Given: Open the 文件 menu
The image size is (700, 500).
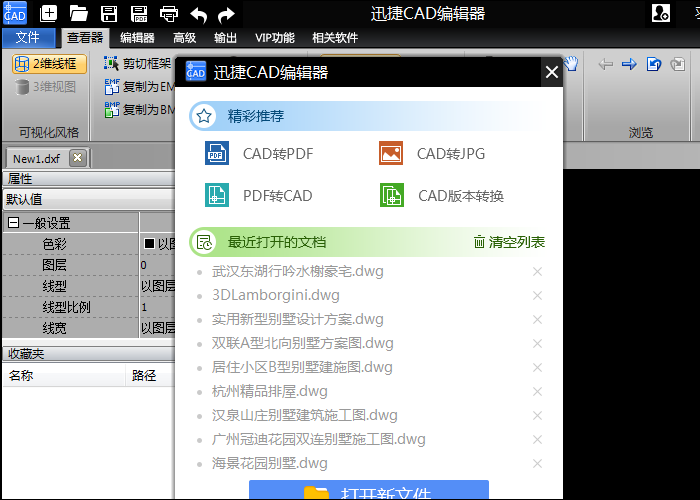Looking at the screenshot, I should pyautogui.click(x=28, y=38).
